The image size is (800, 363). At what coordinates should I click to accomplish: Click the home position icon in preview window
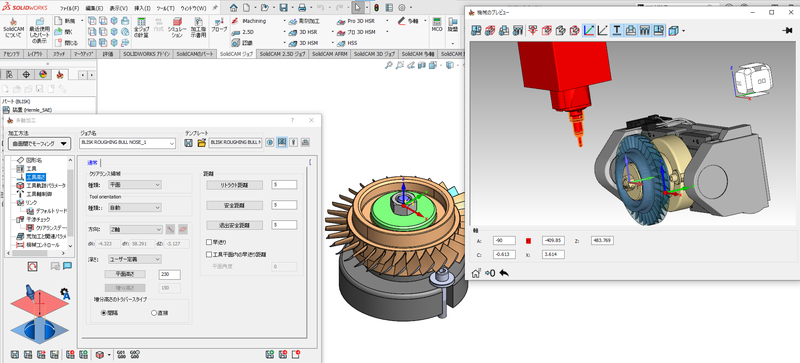[x=476, y=273]
